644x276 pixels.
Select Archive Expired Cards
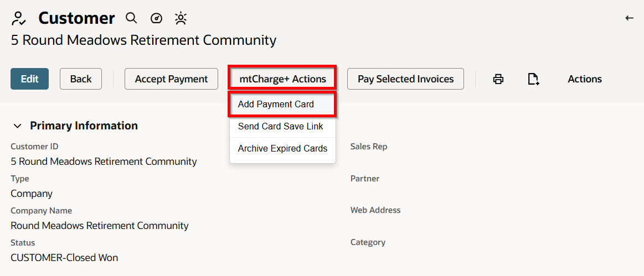tap(282, 148)
